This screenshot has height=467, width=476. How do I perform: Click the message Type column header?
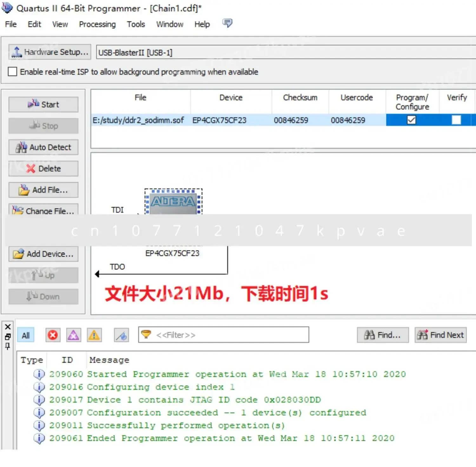(x=32, y=360)
